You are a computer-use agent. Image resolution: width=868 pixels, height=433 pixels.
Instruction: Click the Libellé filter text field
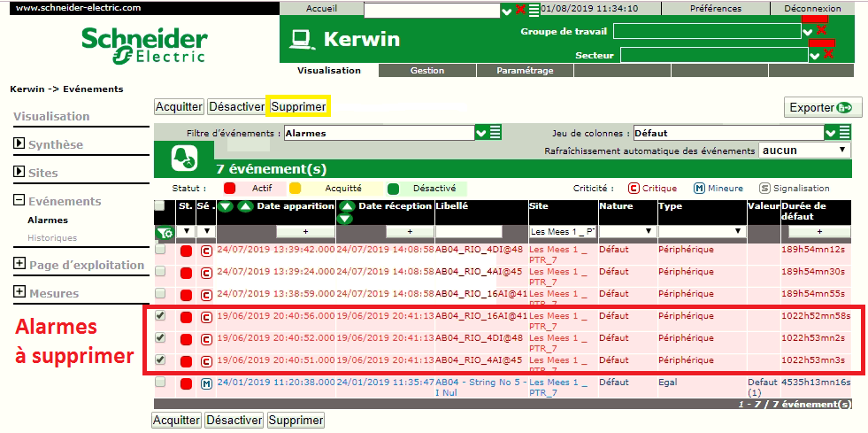[x=480, y=231]
